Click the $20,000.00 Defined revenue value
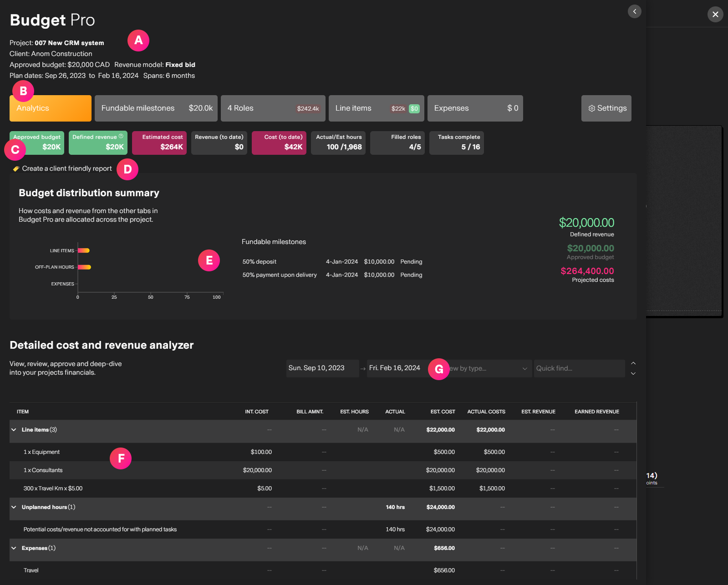Image resolution: width=728 pixels, height=585 pixels. click(587, 223)
